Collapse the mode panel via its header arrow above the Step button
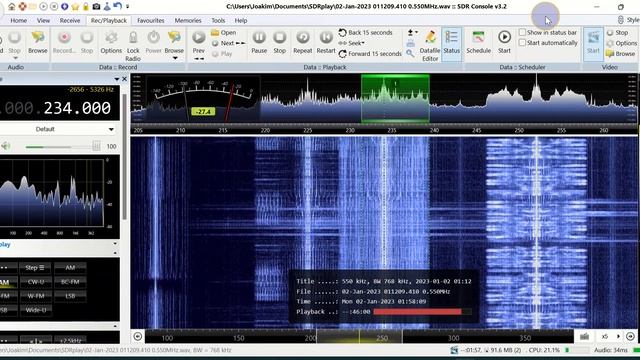Screen dimensions: 640x360 click(x=115, y=253)
